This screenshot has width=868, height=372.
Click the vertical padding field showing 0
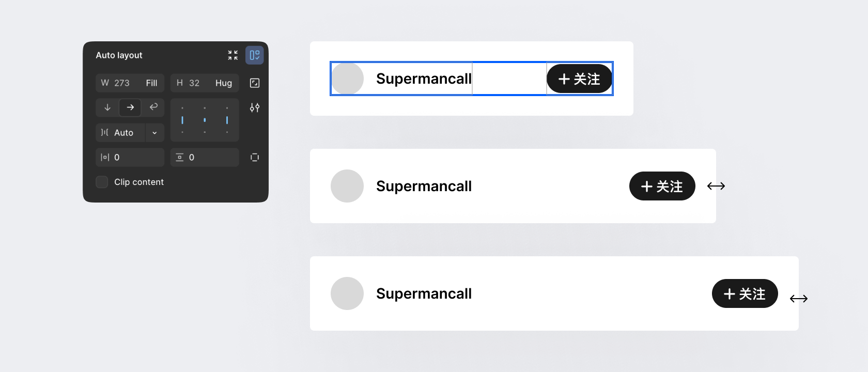pyautogui.click(x=205, y=157)
